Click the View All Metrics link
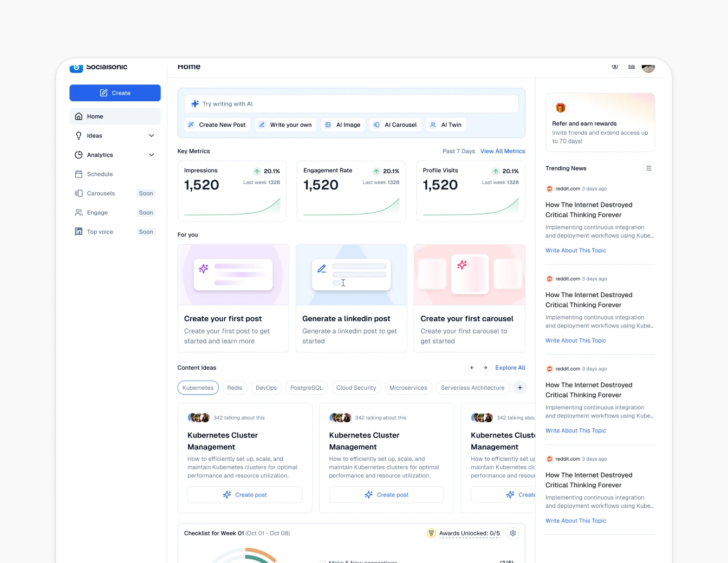Image resolution: width=728 pixels, height=563 pixels. coord(503,151)
